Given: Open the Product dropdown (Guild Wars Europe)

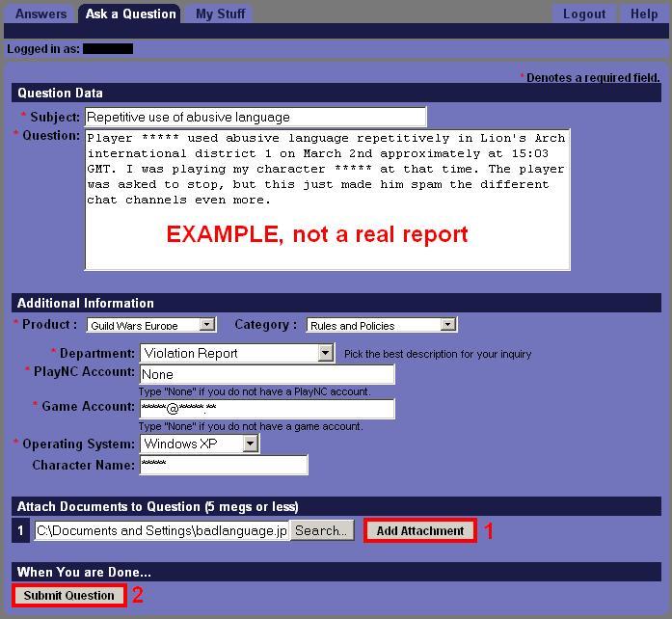Looking at the screenshot, I should [x=151, y=325].
